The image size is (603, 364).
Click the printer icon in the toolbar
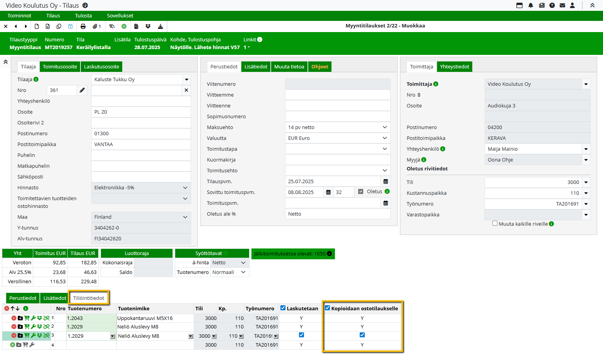click(x=83, y=26)
